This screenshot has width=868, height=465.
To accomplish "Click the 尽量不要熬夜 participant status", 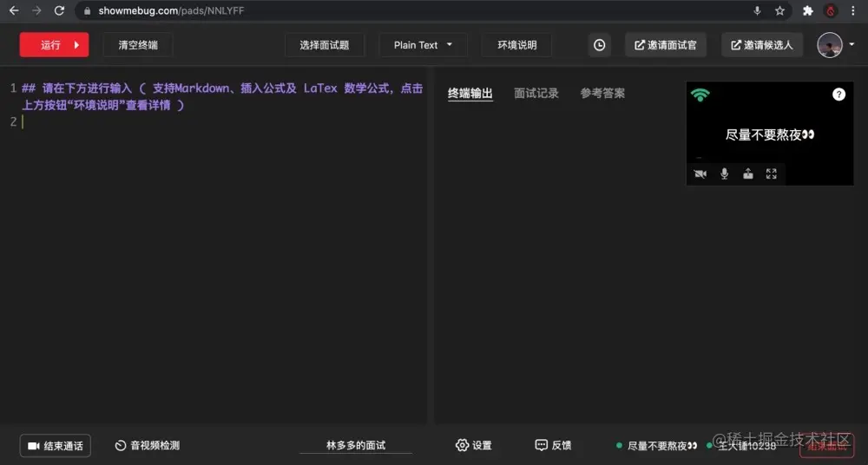I will [x=657, y=446].
